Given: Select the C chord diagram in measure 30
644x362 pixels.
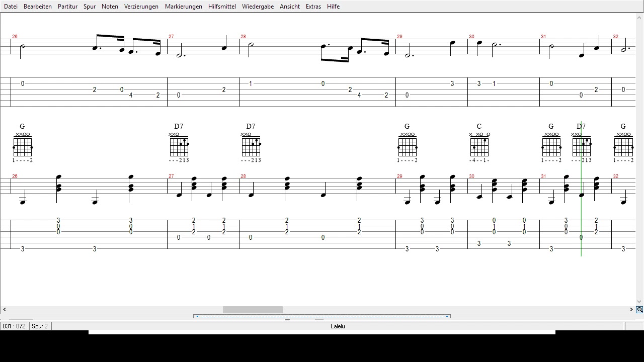Looking at the screenshot, I should click(479, 147).
